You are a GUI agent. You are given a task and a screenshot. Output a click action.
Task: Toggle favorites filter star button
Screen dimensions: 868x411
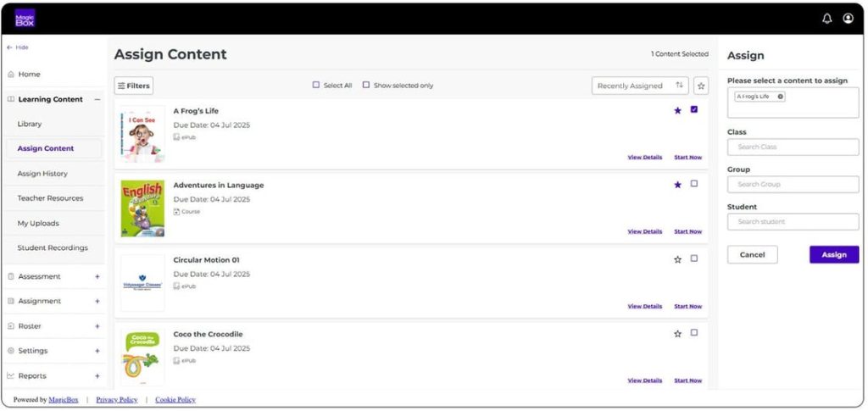pos(701,86)
